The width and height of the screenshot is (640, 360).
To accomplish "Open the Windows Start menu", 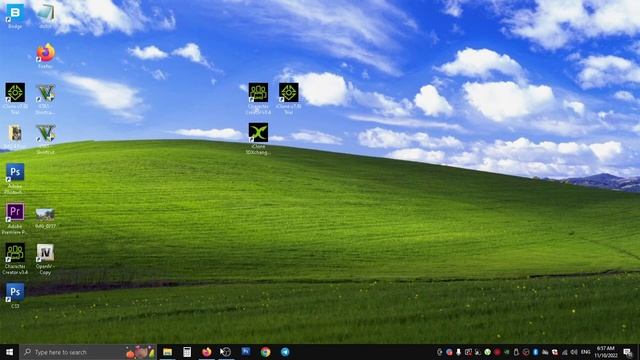I will (9, 352).
